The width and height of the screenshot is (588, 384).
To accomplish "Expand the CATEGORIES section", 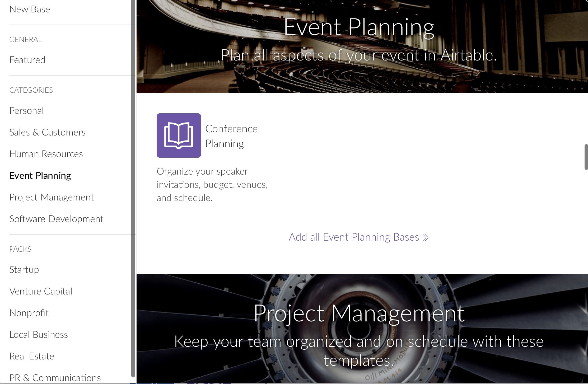I will pos(31,90).
